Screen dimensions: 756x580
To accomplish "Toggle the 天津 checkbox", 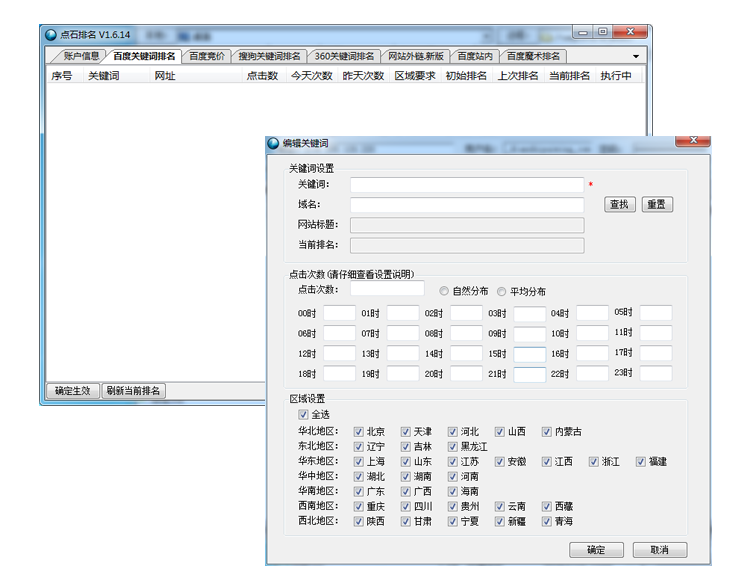I will pyautogui.click(x=405, y=432).
